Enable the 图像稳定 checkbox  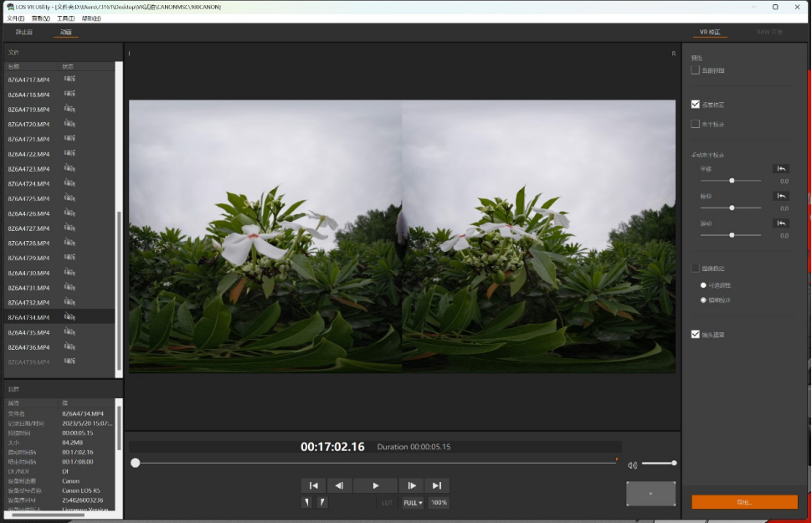coord(696,269)
